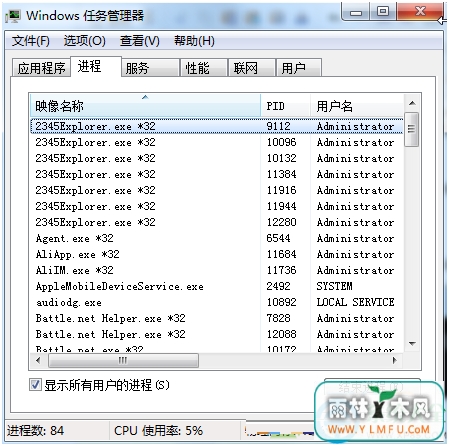Select 2345Explorer.exe process with PID 10096
This screenshot has width=449, height=446.
(217, 142)
